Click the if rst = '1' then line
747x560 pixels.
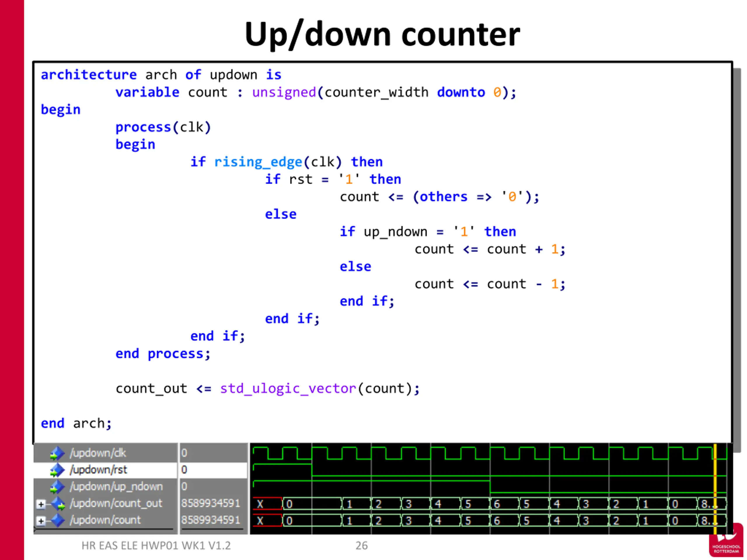[x=333, y=179]
